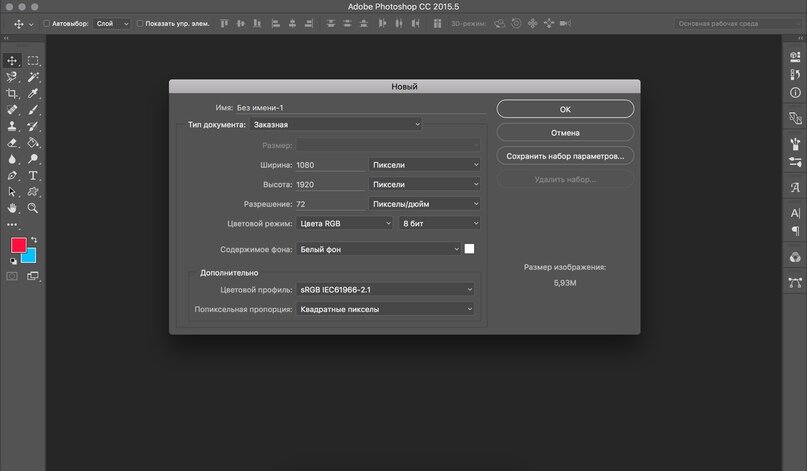The image size is (807, 471).
Task: Open the Glyphs panel icon on right dock
Action: [x=795, y=187]
